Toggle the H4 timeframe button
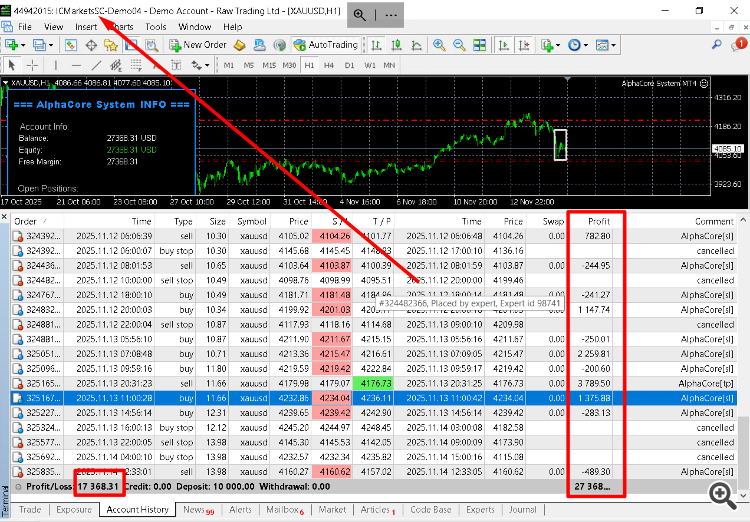Viewport: 750px width, 522px height. [x=329, y=65]
